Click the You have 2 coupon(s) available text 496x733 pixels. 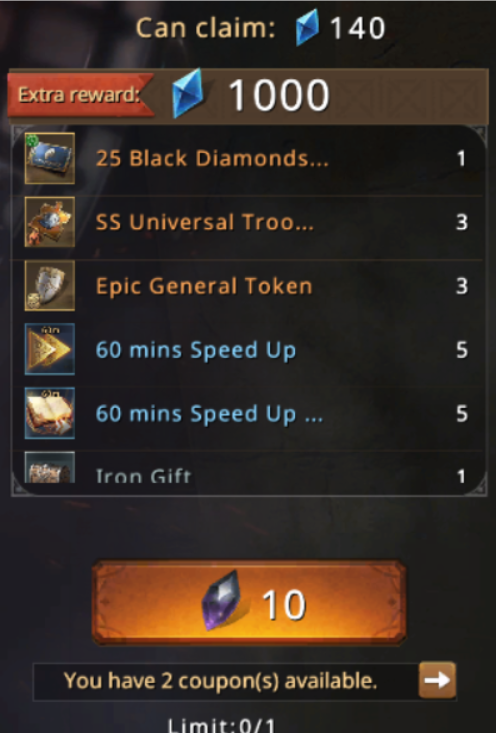[x=220, y=681]
